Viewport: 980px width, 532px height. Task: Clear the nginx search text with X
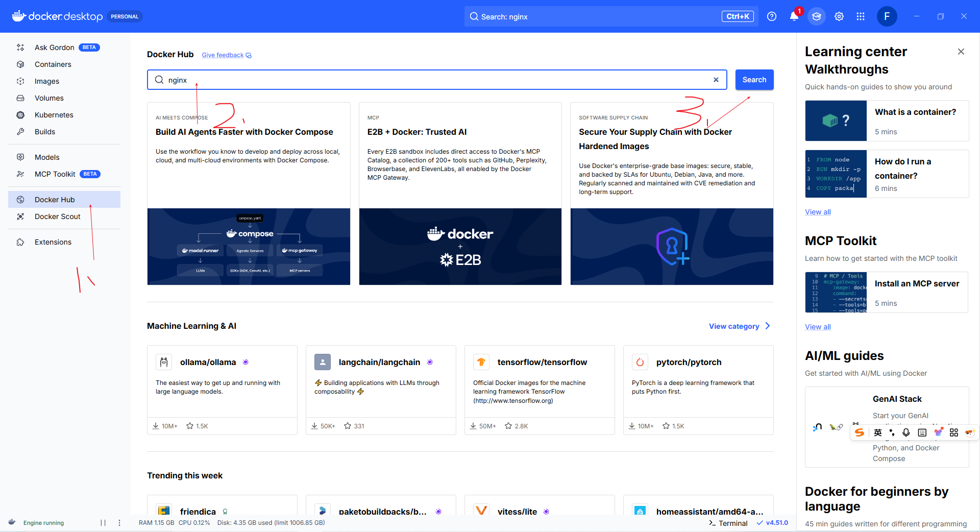pyautogui.click(x=716, y=80)
